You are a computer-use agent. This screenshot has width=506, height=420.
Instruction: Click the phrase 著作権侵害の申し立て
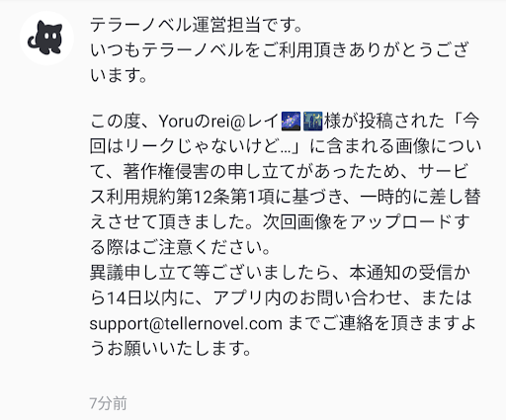coord(211,171)
